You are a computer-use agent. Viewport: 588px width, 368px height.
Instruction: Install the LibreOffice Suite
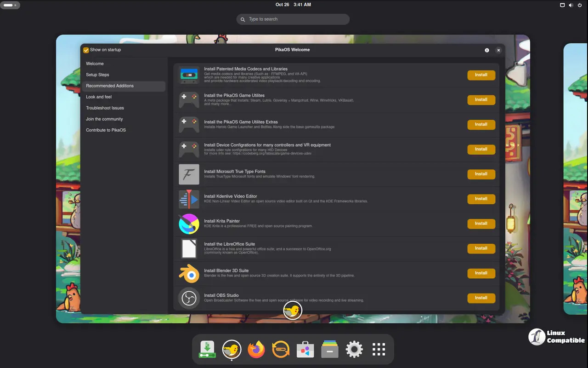click(x=481, y=248)
